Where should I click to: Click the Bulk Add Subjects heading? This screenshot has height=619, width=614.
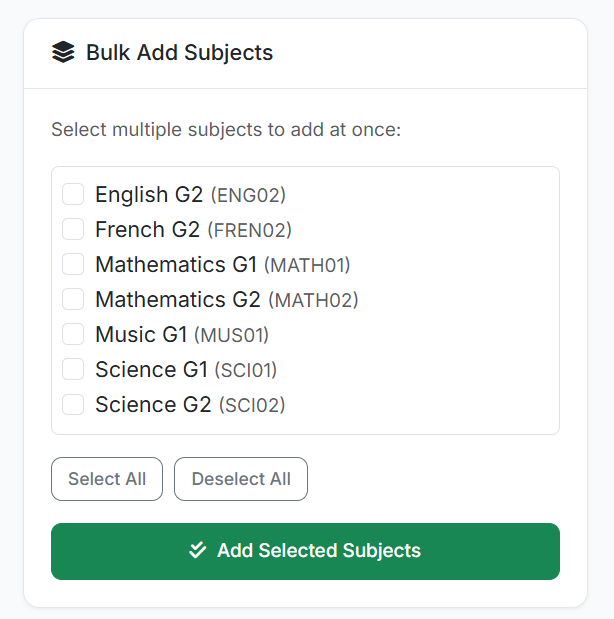coord(179,52)
